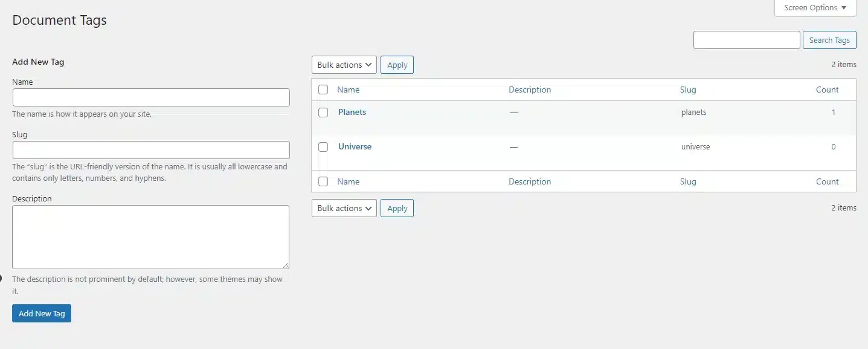Viewport: 868px width, 349px height.
Task: Sort tags by Name column header
Action: click(348, 90)
